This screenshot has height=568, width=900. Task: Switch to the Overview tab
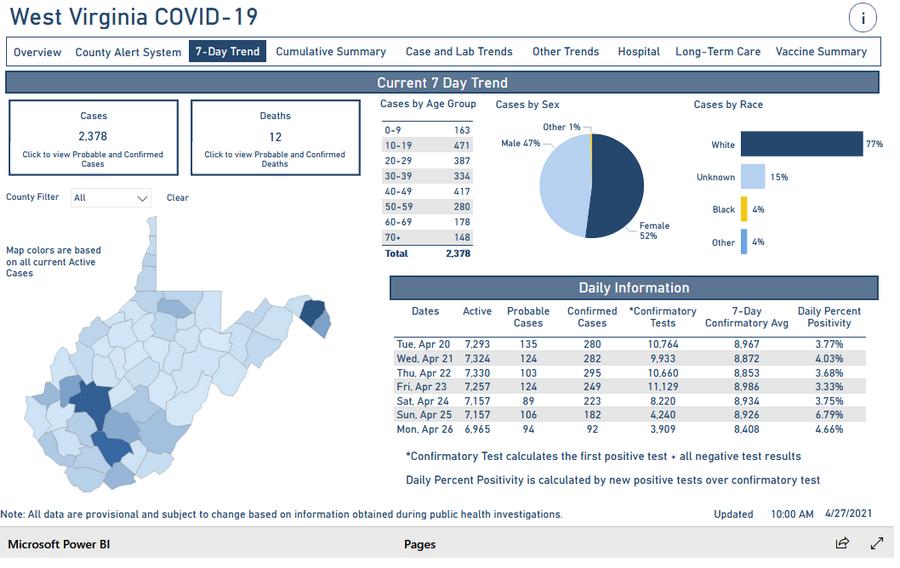pos(38,52)
